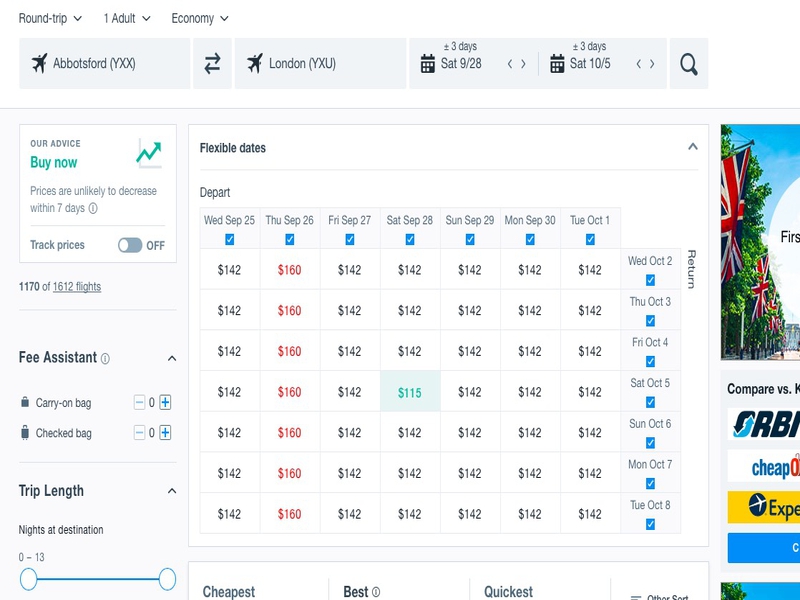Screen dimensions: 800x600
Task: Uncheck the Tue Oct 8 return checkbox
Action: 651,524
